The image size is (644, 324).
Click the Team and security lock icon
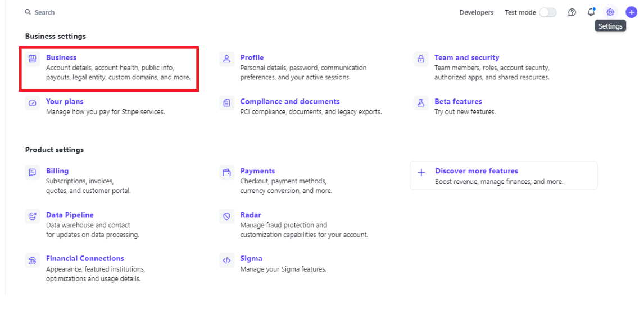point(421,59)
